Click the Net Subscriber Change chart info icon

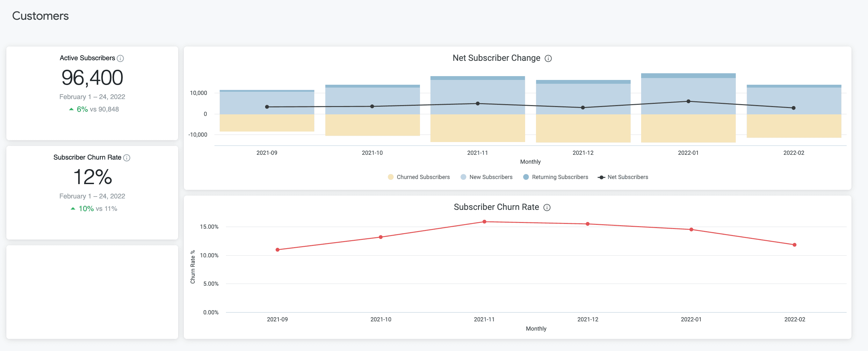(x=548, y=58)
